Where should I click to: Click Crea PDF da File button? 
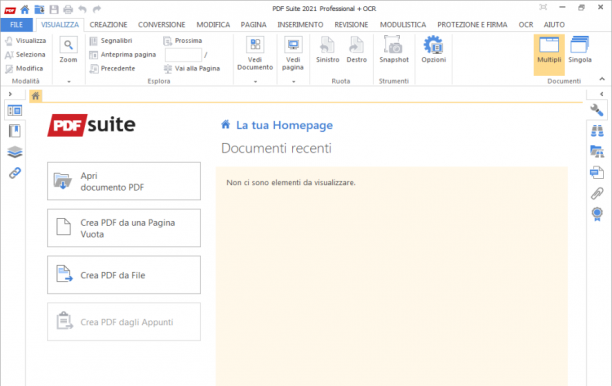(x=124, y=275)
